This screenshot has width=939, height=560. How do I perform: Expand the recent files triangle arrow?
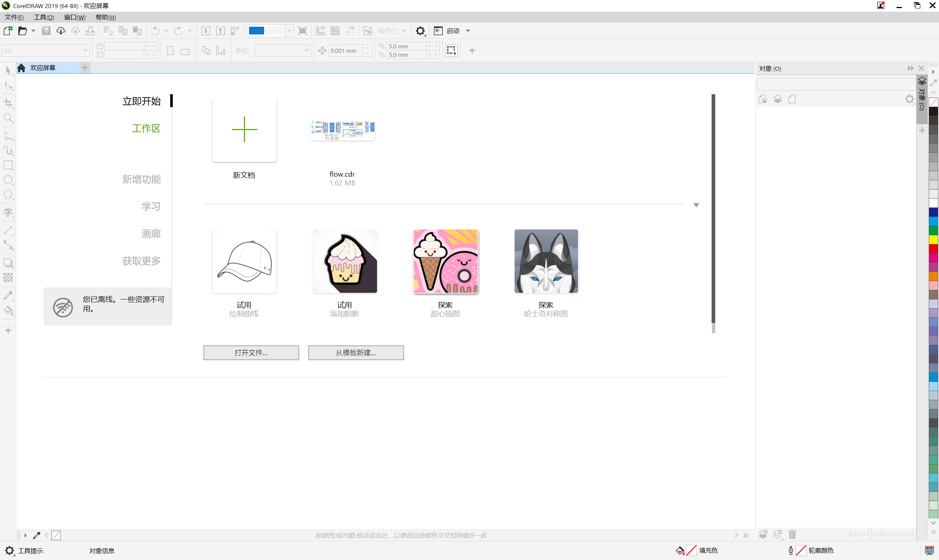pyautogui.click(x=696, y=205)
